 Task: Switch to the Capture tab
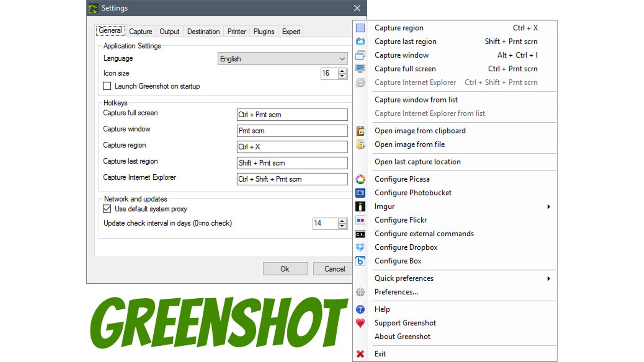(141, 32)
